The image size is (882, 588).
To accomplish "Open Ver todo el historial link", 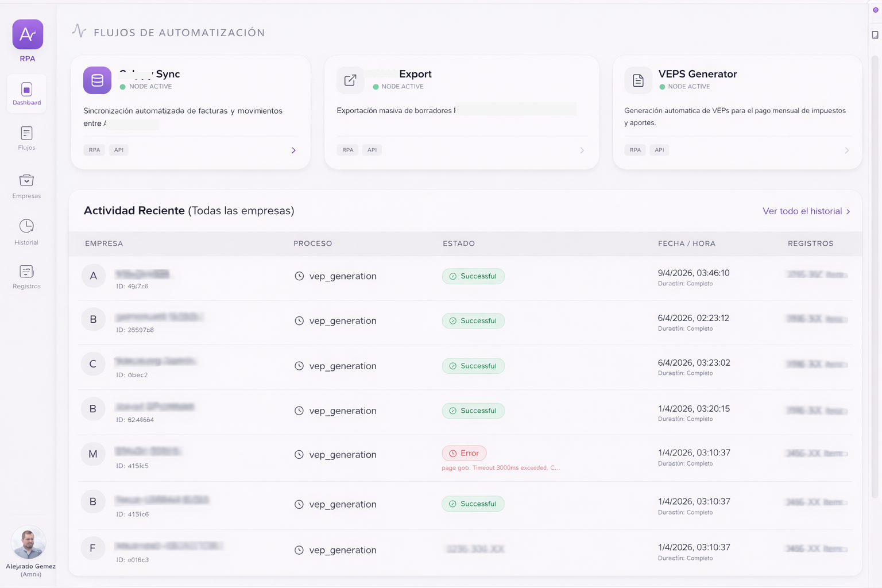I will pyautogui.click(x=806, y=211).
